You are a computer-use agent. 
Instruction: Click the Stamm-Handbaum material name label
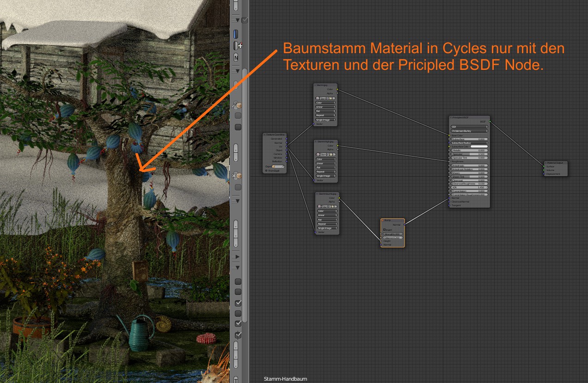click(x=285, y=379)
